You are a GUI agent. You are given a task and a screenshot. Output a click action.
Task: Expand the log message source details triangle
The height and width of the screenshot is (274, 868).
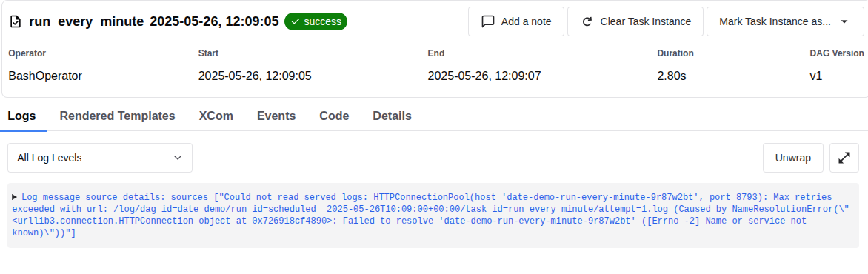(x=14, y=196)
